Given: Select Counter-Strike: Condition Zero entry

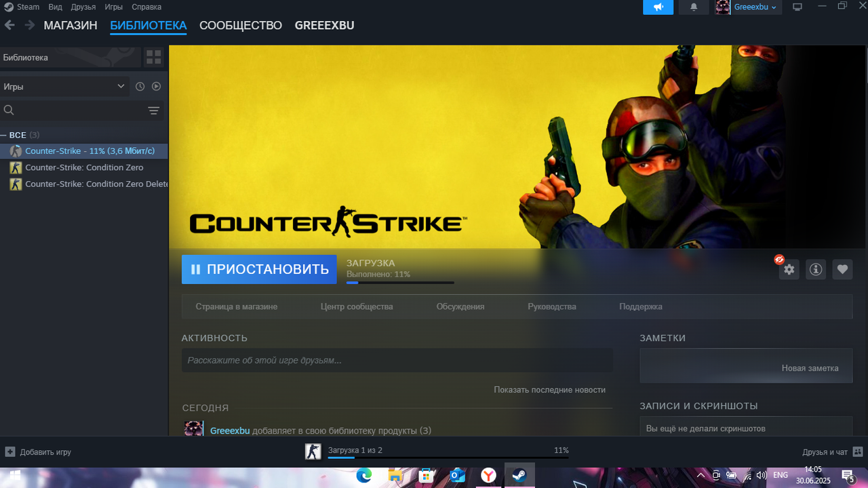Looking at the screenshot, I should click(x=84, y=167).
